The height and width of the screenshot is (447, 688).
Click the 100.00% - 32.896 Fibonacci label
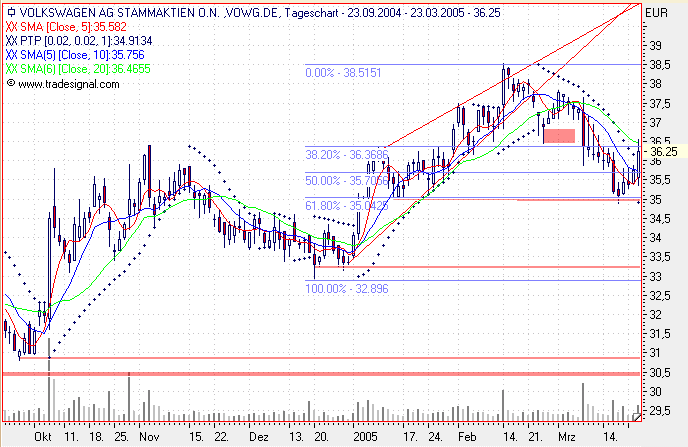[x=347, y=289]
